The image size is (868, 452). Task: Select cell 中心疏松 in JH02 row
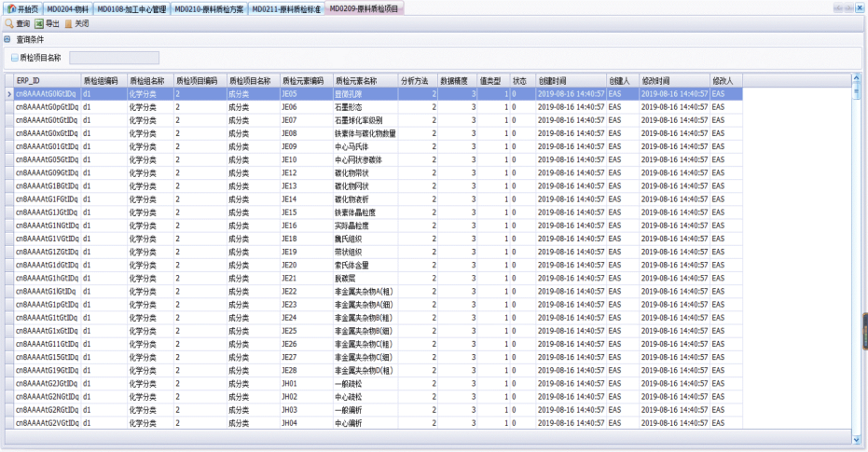click(x=365, y=397)
